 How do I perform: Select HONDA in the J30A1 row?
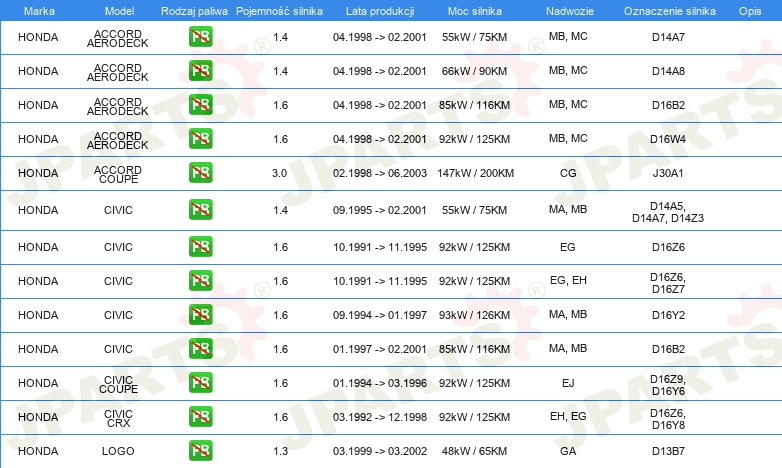pyautogui.click(x=38, y=173)
